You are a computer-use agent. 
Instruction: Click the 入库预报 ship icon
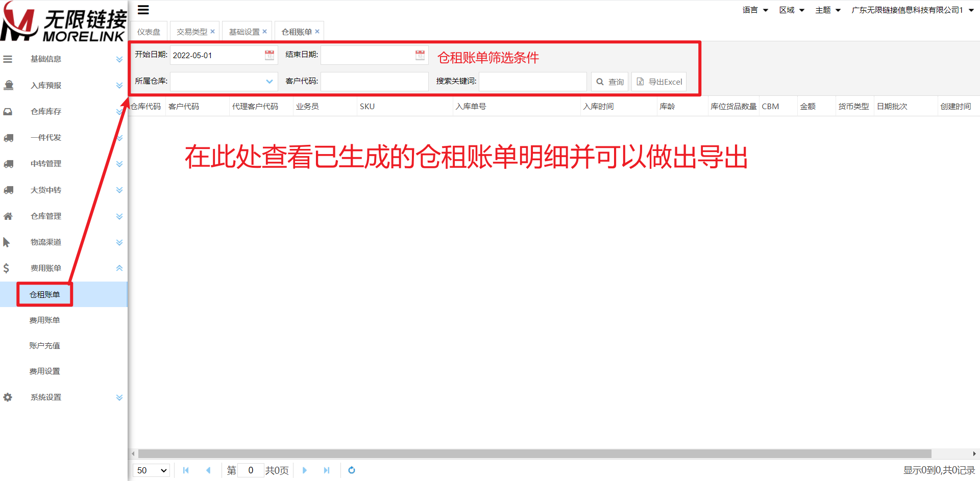(9, 85)
